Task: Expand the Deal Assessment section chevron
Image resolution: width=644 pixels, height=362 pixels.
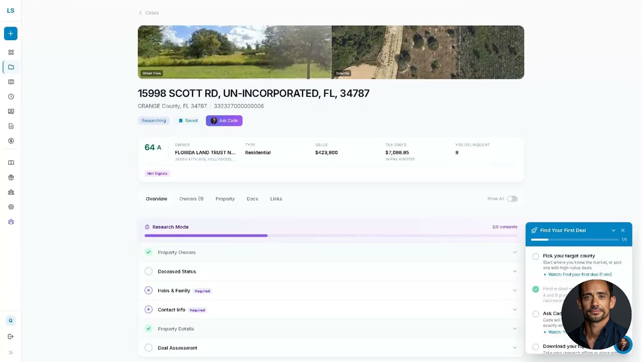Action: tap(515, 348)
